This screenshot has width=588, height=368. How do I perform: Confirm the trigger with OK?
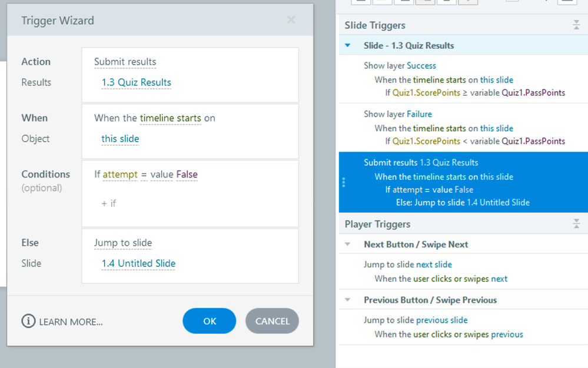tap(210, 321)
